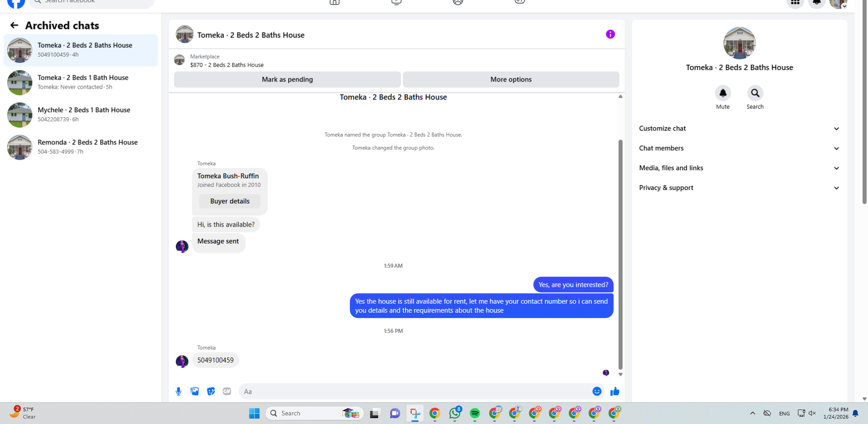Click ENG language indicator
The height and width of the screenshot is (424, 868).
tap(784, 413)
